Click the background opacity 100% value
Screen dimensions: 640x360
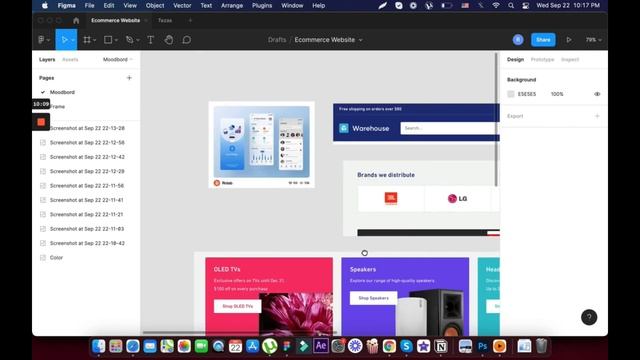coord(557,94)
